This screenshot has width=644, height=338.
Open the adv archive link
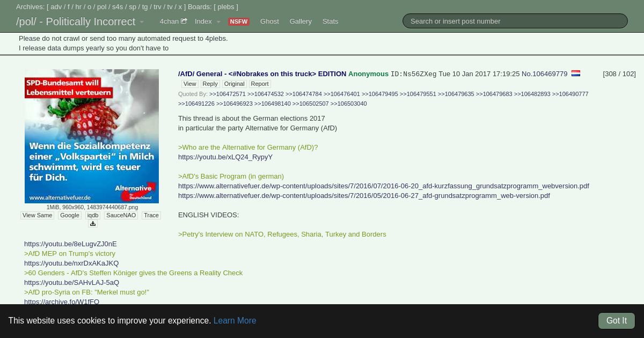(56, 7)
